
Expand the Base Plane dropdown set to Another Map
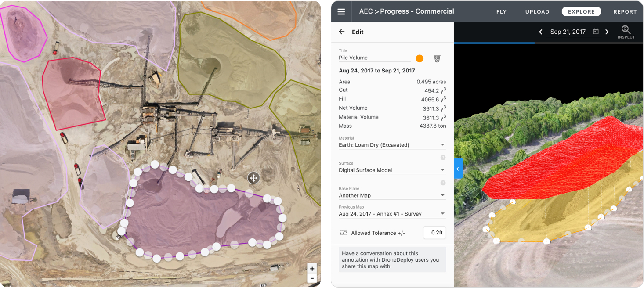(442, 195)
